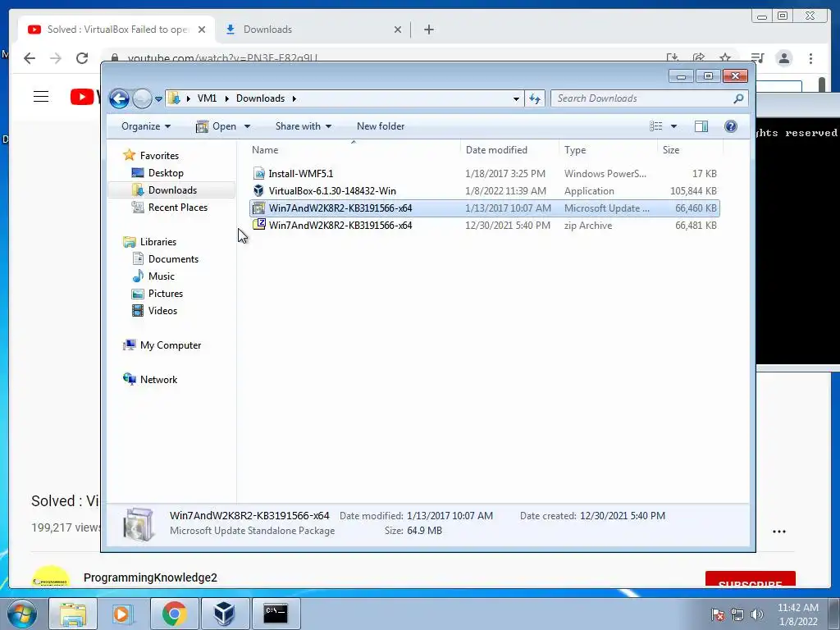This screenshot has width=840, height=630.
Task: Open Videos library
Action: (x=155, y=311)
